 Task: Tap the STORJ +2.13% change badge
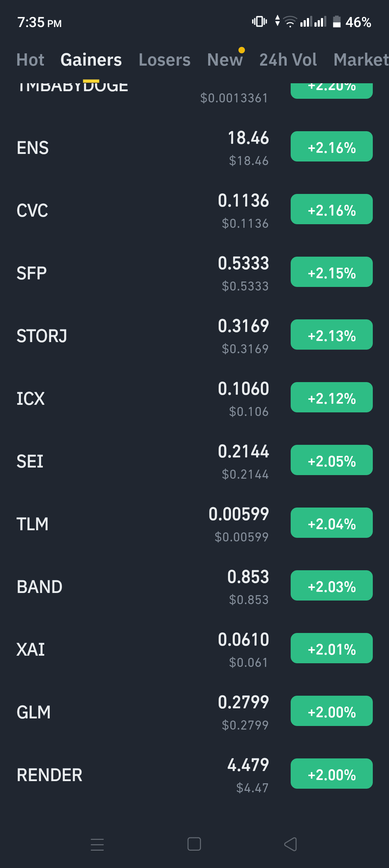(332, 335)
